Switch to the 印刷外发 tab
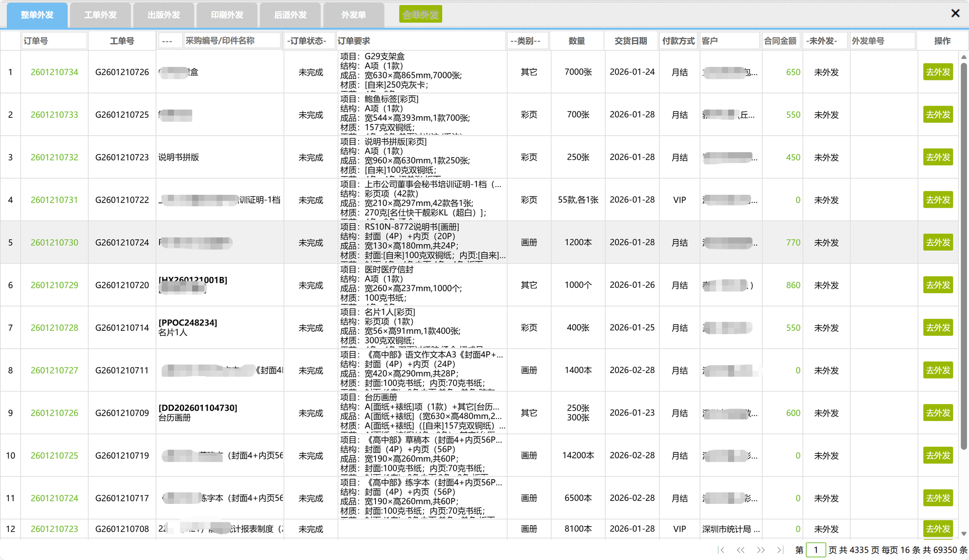Image resolution: width=969 pixels, height=560 pixels. [x=227, y=15]
